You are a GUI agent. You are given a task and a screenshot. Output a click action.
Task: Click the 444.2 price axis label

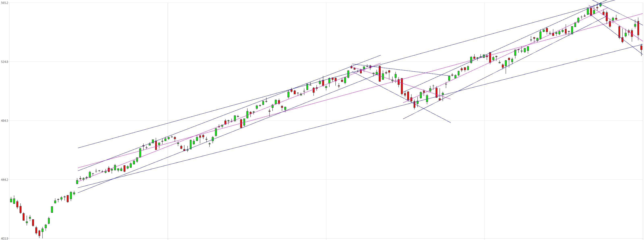(4, 180)
